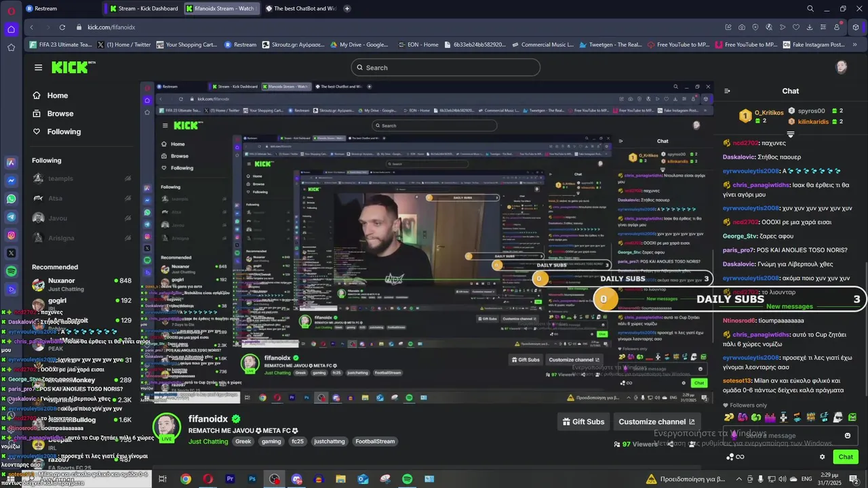This screenshot has width=868, height=488.
Task: Open My Drive - Google bookmark
Action: pyautogui.click(x=359, y=45)
